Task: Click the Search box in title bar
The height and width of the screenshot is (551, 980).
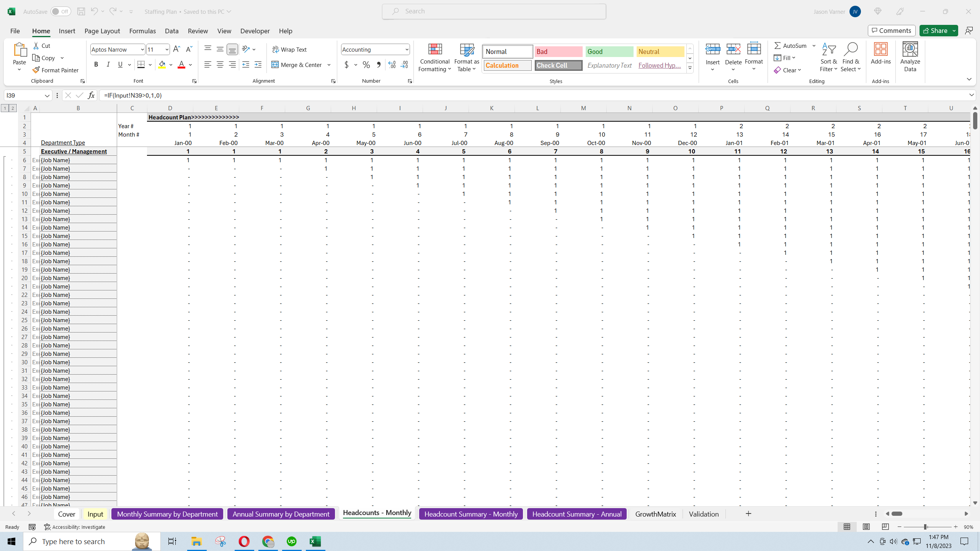Action: click(x=494, y=11)
